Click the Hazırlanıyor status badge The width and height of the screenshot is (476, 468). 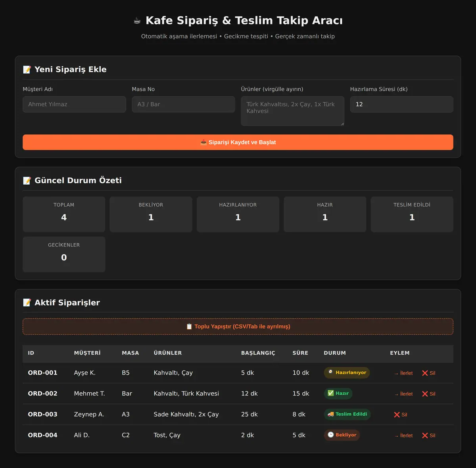point(347,372)
